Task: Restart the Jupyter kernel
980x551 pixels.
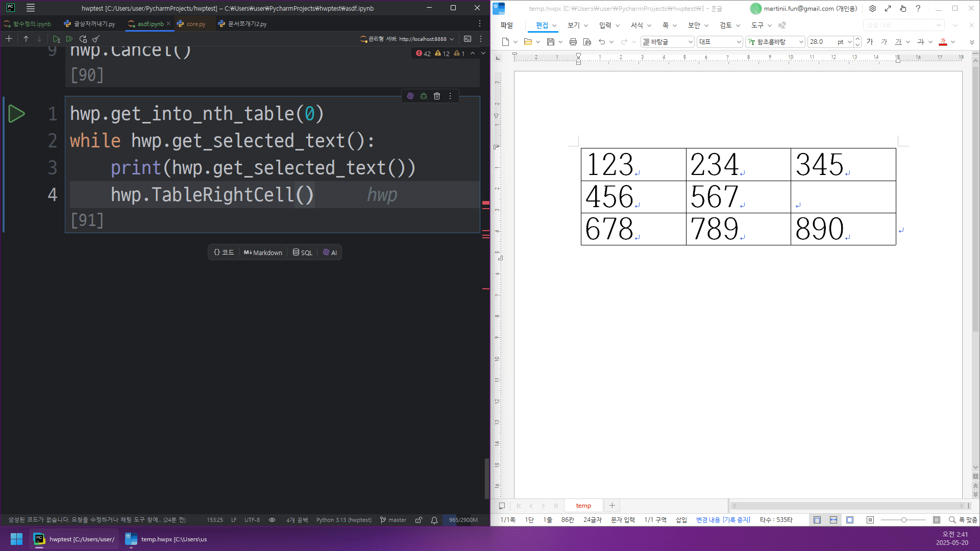Action: [x=83, y=39]
